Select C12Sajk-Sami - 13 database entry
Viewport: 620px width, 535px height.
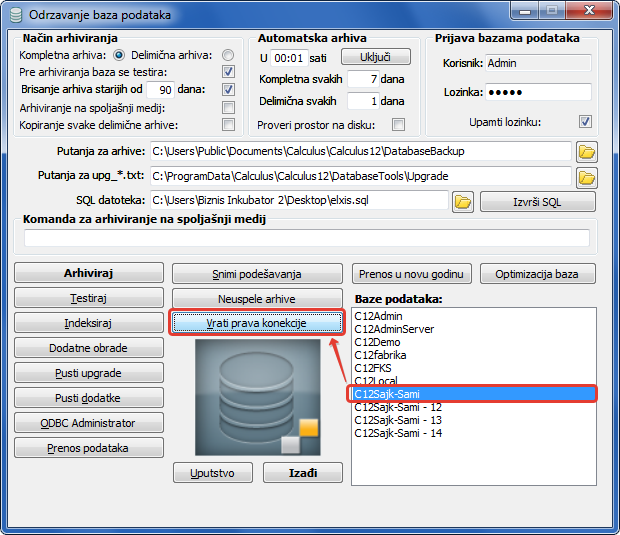pyautogui.click(x=398, y=420)
